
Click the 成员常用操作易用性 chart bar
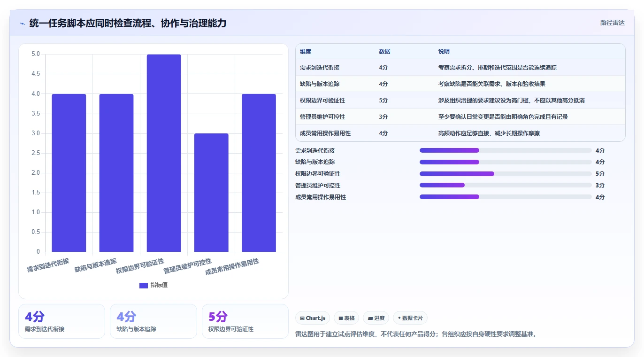coord(259,173)
